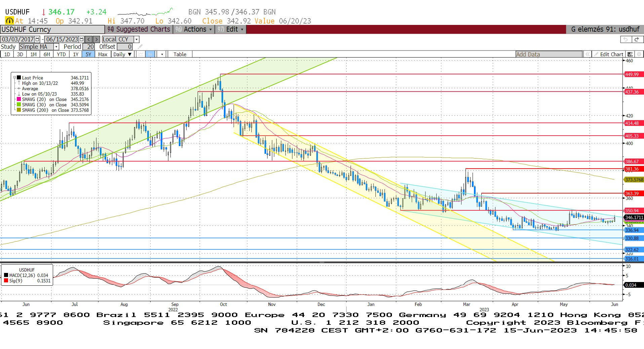
Task: Open the annotation notes icon beside Edit Chart
Action: (630, 54)
